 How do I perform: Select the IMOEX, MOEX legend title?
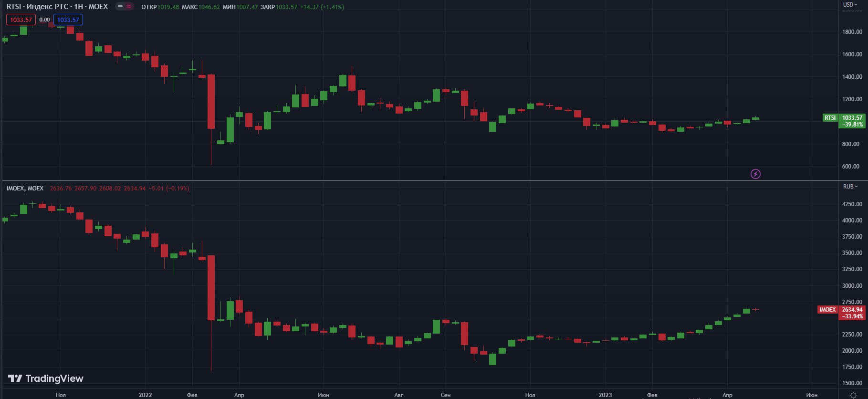25,189
